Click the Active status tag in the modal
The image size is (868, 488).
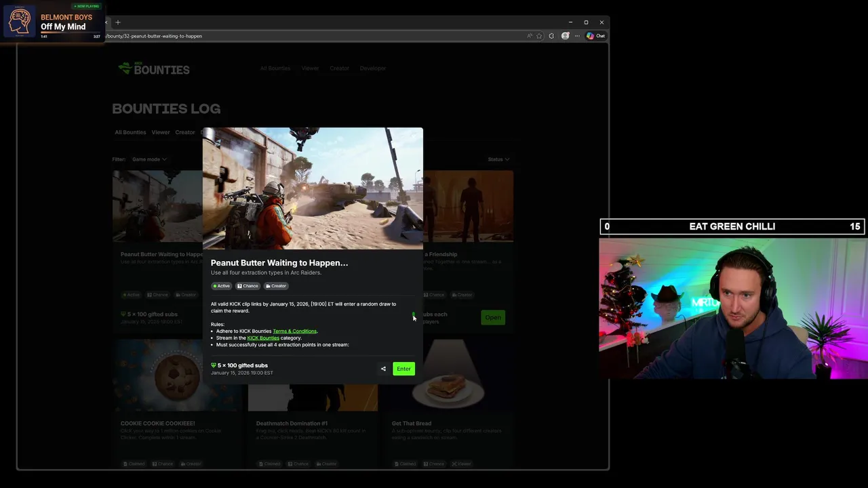tap(222, 286)
